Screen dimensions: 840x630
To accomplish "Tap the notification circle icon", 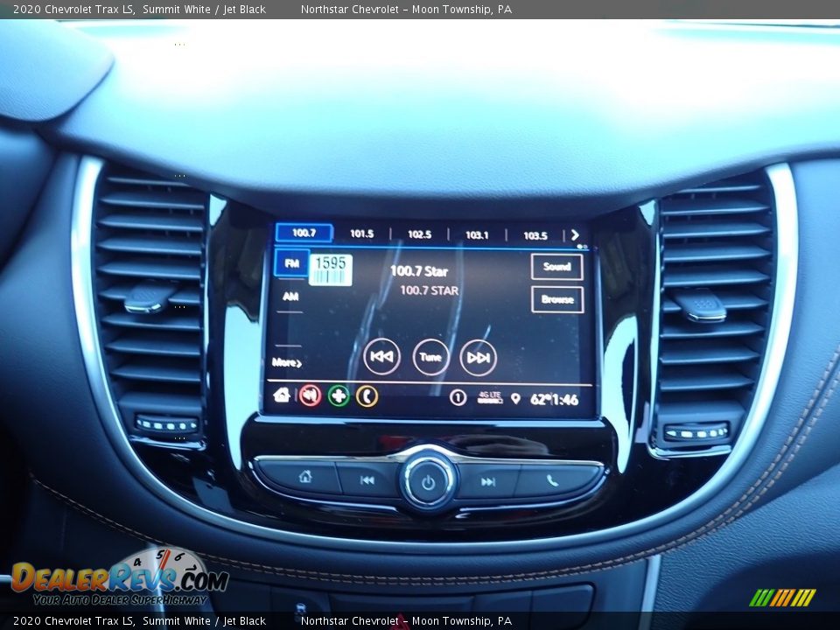I will (x=458, y=395).
